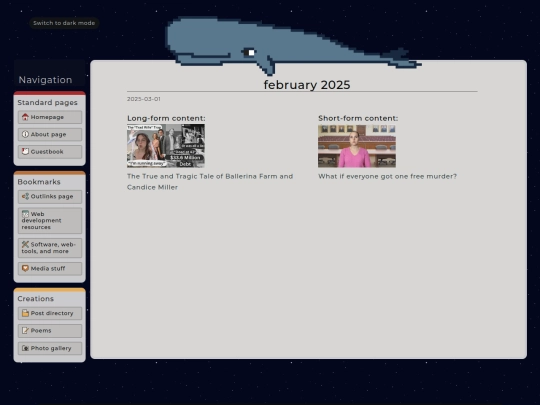Click the Web development resources icon
Image resolution: width=540 pixels, height=405 pixels.
(x=25, y=214)
